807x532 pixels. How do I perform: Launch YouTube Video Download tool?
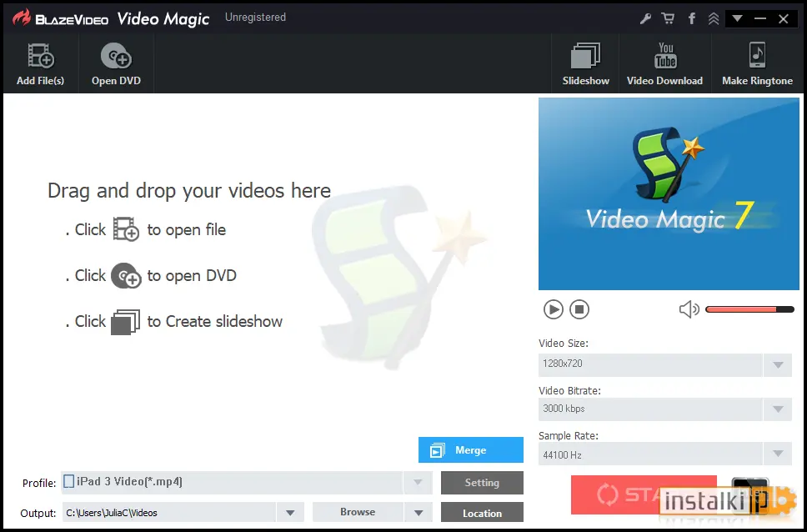coord(665,64)
